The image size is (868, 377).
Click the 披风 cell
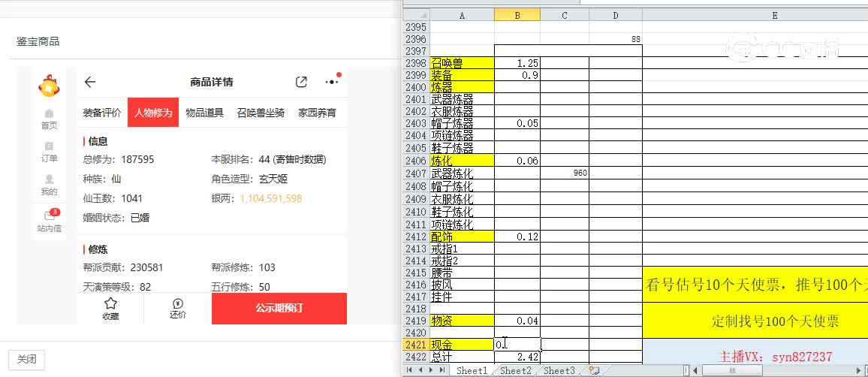click(x=463, y=285)
